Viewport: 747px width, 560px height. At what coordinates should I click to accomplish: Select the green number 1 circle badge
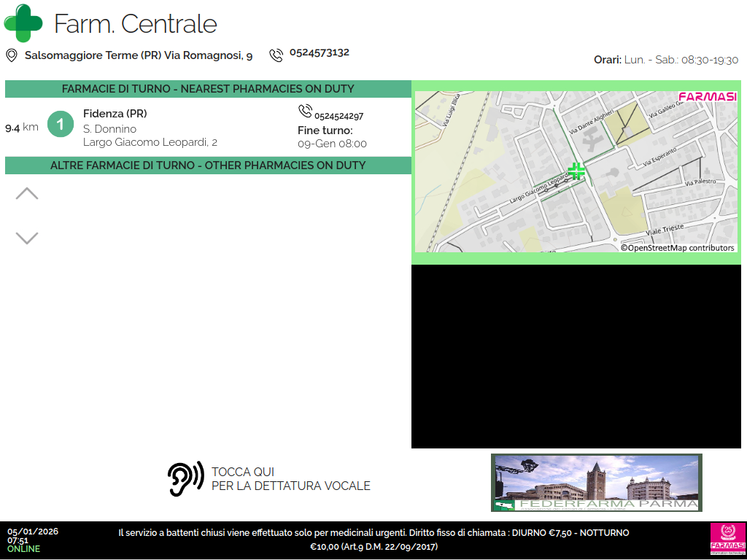click(x=61, y=125)
